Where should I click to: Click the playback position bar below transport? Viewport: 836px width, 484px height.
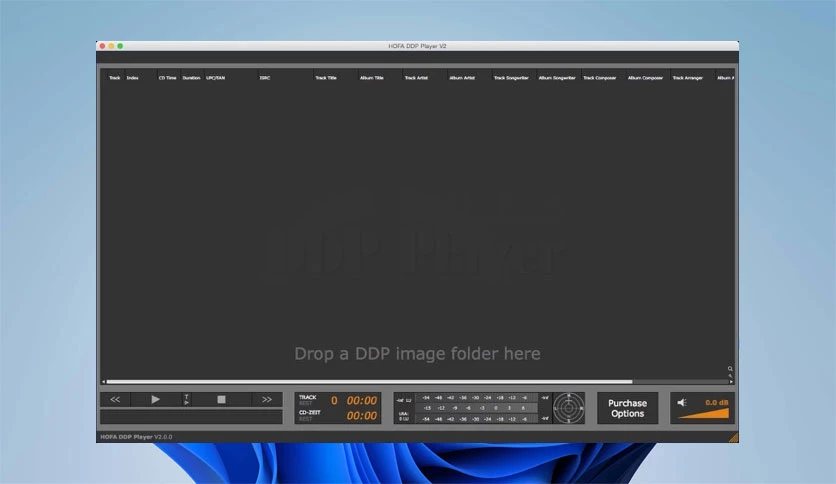tap(191, 416)
